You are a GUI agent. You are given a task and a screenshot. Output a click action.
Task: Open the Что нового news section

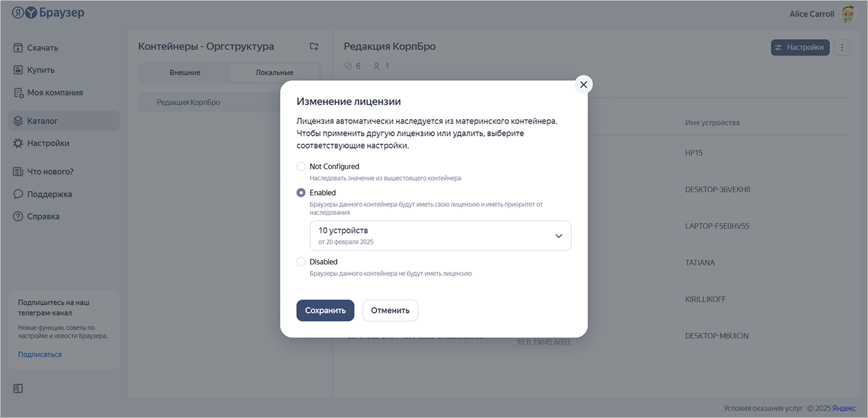50,172
